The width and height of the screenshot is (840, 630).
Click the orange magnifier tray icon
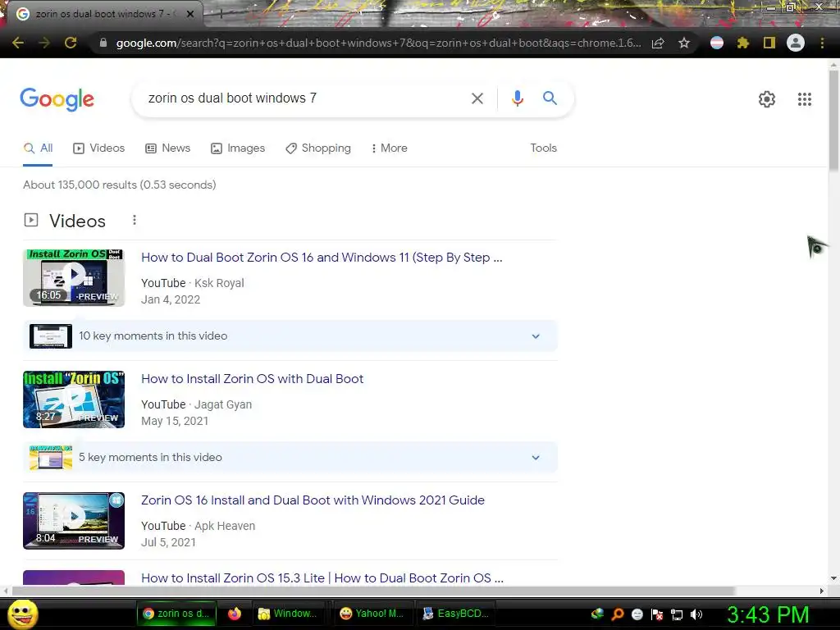coord(618,614)
